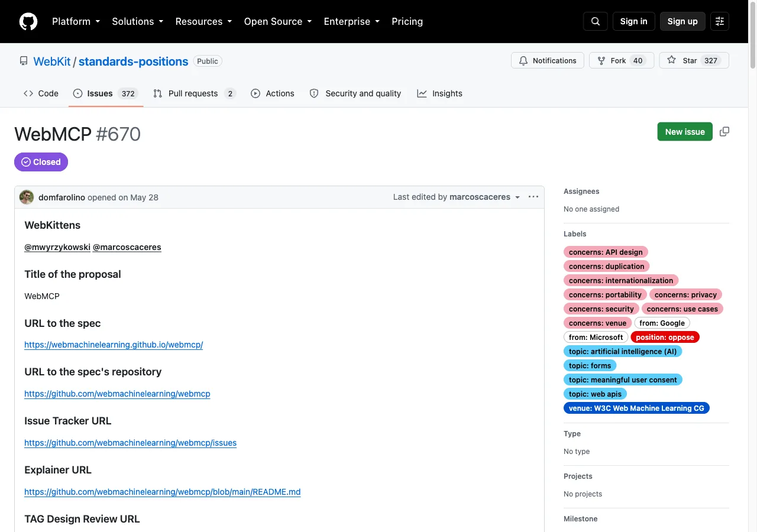Copy the issue link using copy icon

coord(724,132)
